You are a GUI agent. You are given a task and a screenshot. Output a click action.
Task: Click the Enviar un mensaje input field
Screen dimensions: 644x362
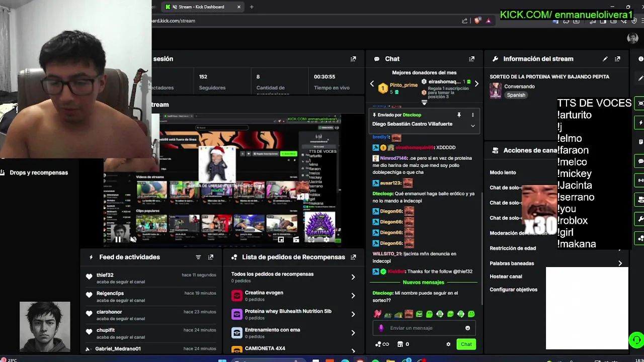tap(425, 328)
